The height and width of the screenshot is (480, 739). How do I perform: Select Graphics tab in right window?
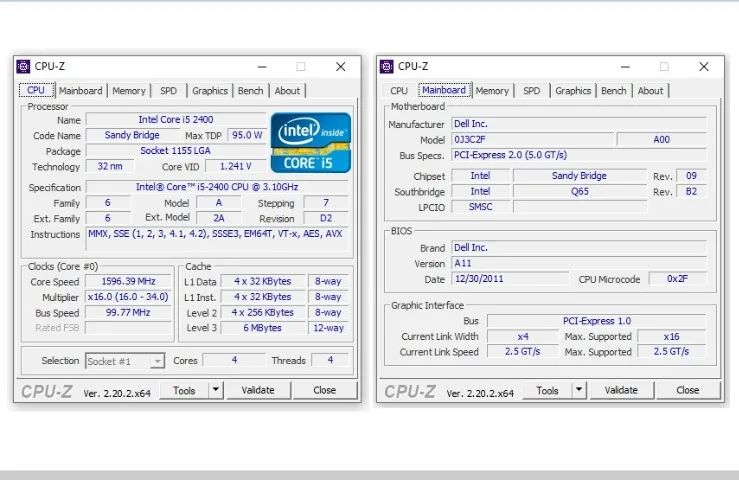click(x=573, y=91)
